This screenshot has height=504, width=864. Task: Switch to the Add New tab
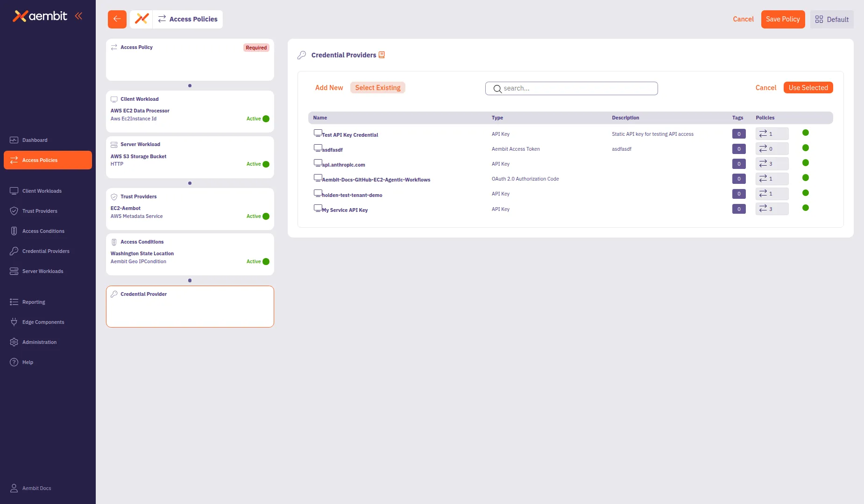pos(329,87)
